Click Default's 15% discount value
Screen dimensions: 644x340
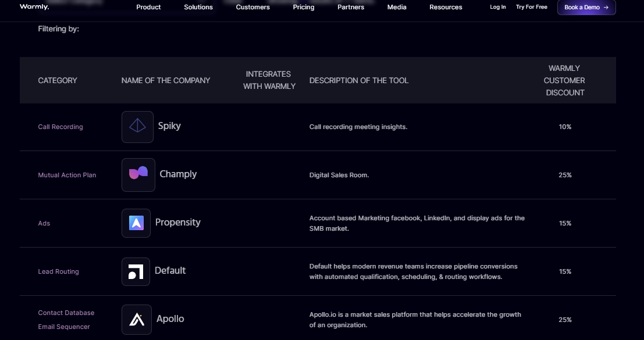[565, 271]
